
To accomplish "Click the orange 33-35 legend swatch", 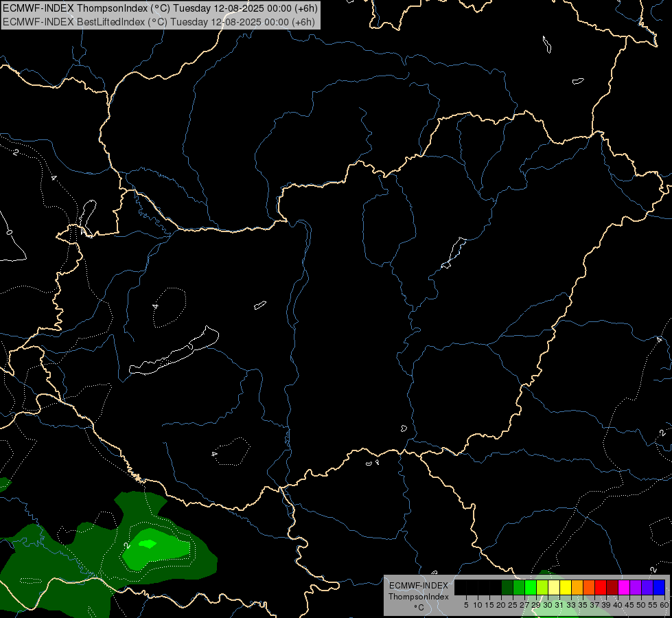I will click(577, 587).
